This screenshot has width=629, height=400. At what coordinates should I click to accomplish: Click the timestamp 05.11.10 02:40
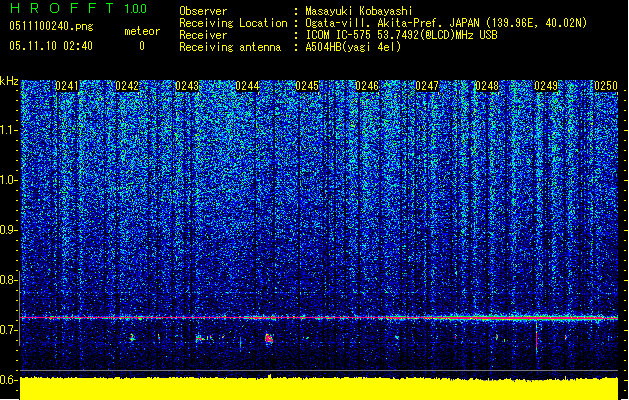[x=51, y=46]
